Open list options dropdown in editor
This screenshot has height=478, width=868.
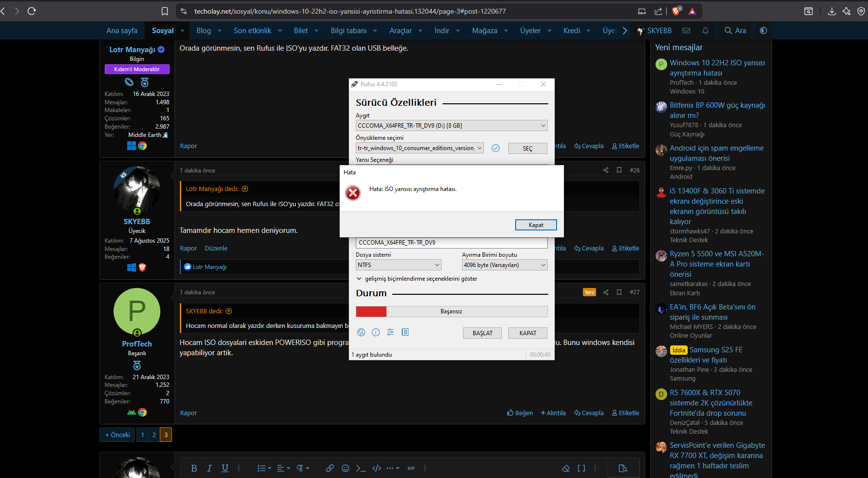pos(264,468)
